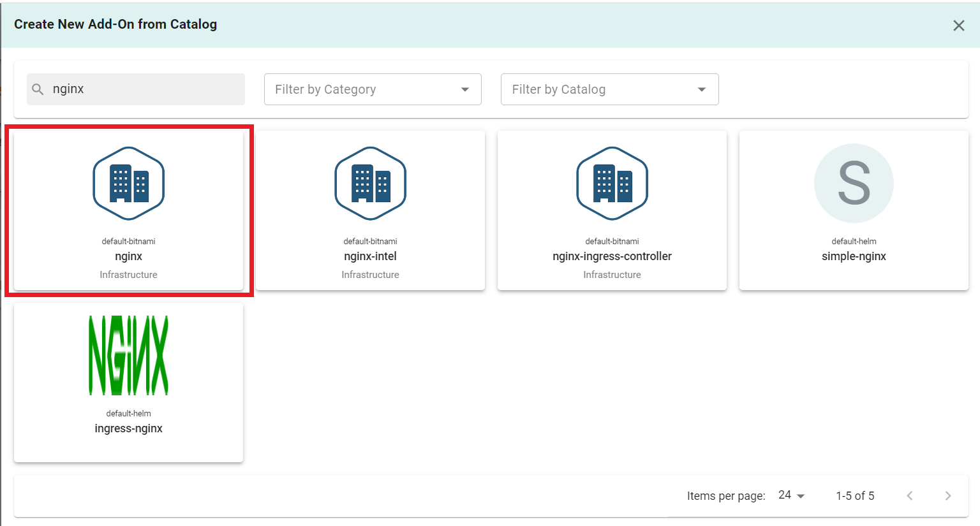The width and height of the screenshot is (980, 526).
Task: Click the nginx search input field
Action: click(x=136, y=89)
